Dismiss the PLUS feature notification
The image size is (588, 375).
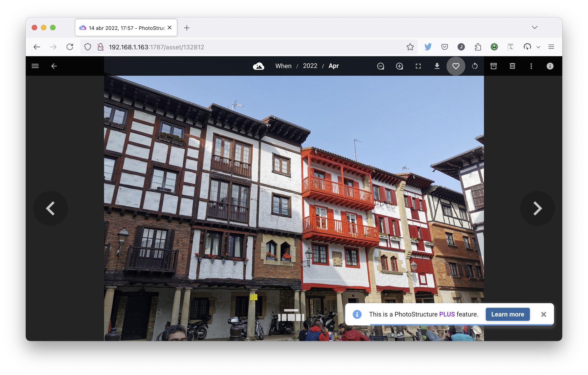544,314
